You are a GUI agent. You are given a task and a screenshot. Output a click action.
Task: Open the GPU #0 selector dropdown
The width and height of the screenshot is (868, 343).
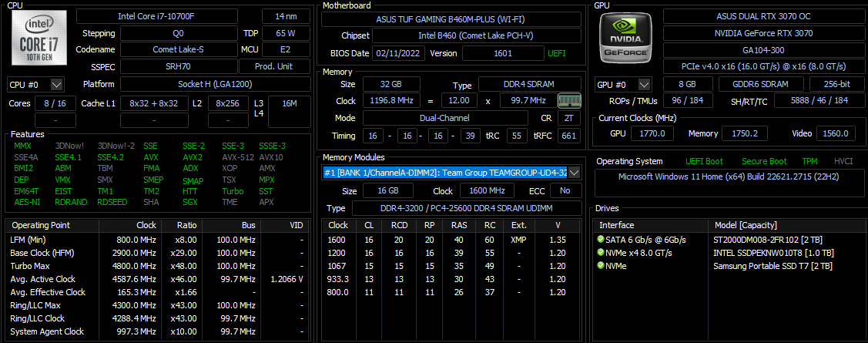click(x=645, y=84)
